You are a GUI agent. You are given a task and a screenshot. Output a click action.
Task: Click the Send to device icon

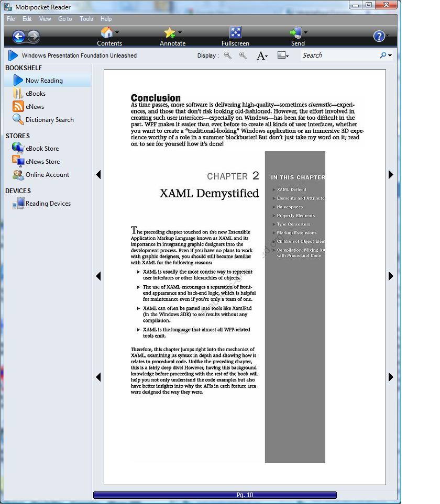pyautogui.click(x=295, y=32)
